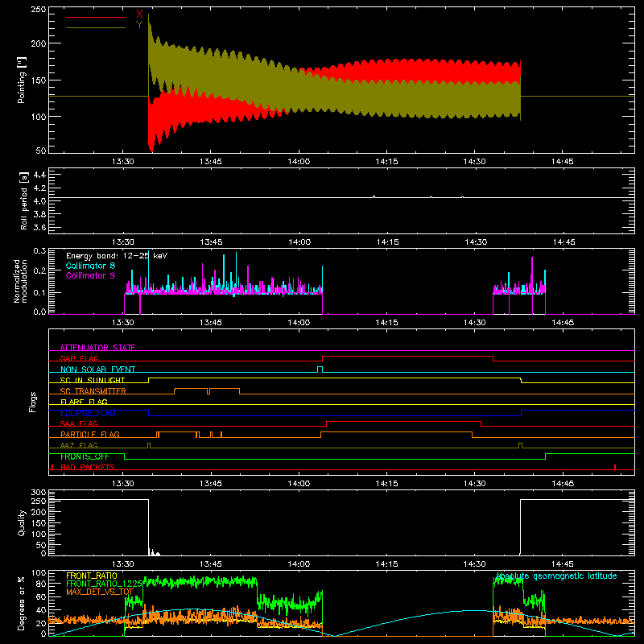Screen dimensions: 644x644
Task: Select the SC_TRANSMITTER flag label
Action: [93, 391]
